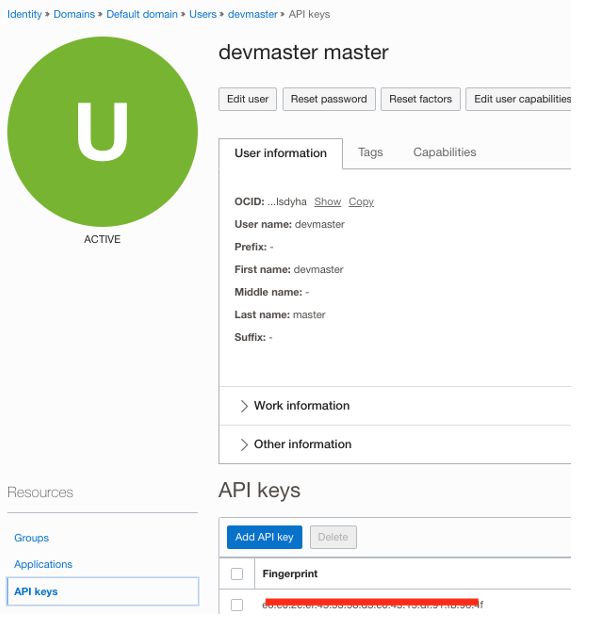Click the Add API key button

pos(264,537)
